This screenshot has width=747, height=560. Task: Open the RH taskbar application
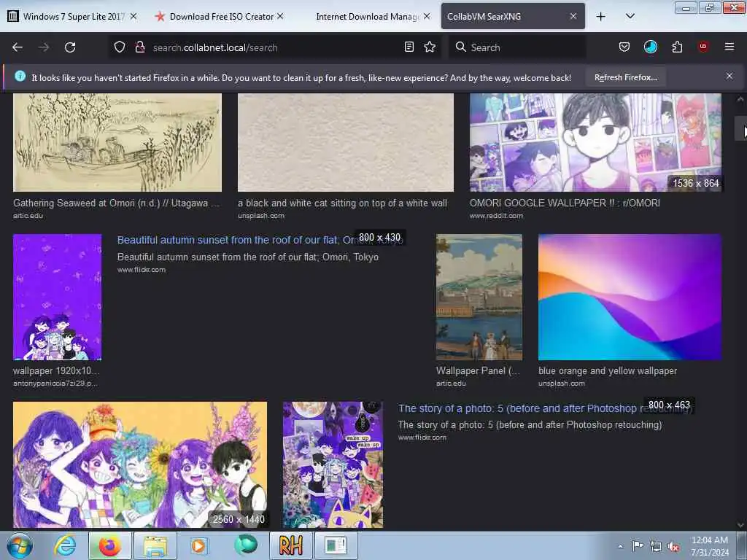290,545
